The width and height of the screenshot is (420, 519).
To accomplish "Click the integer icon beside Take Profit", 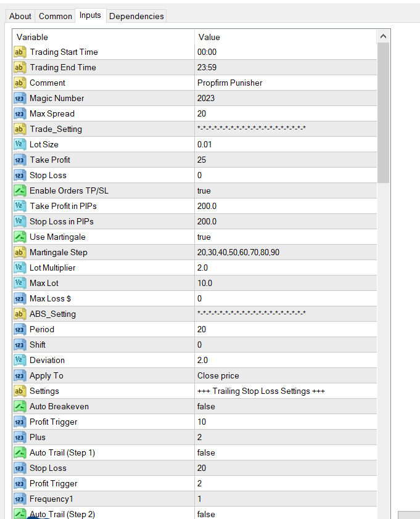I will tap(20, 160).
